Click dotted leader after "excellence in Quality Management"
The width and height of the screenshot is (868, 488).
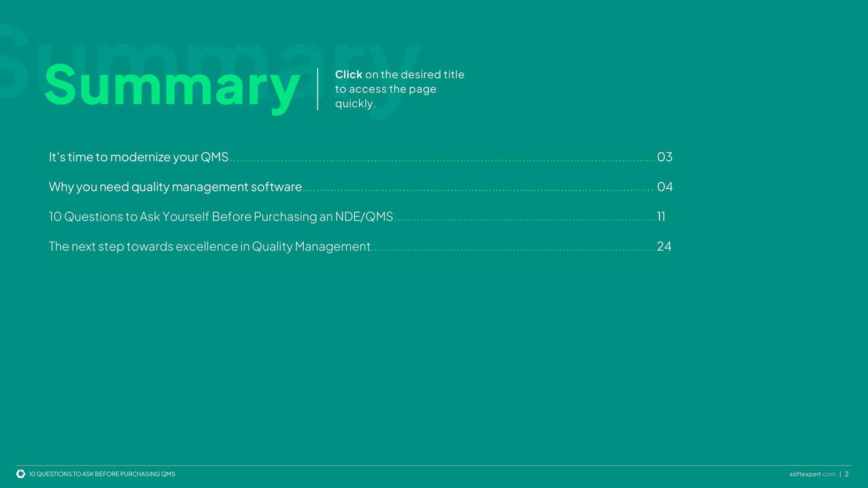coord(512,249)
